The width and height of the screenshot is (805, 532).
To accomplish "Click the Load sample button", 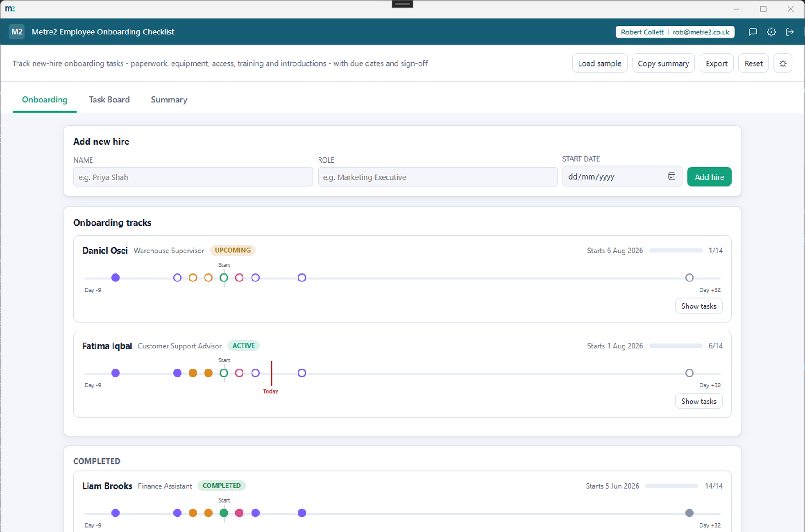I will tap(600, 63).
